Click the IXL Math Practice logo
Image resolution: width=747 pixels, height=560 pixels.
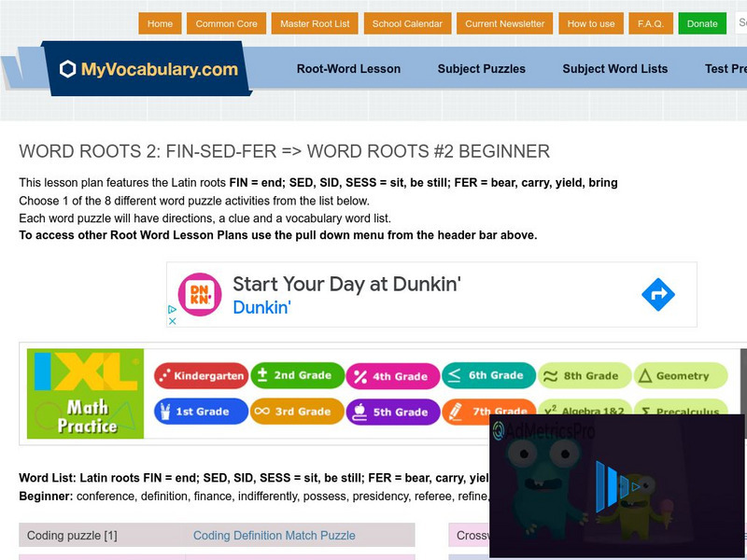[86, 393]
